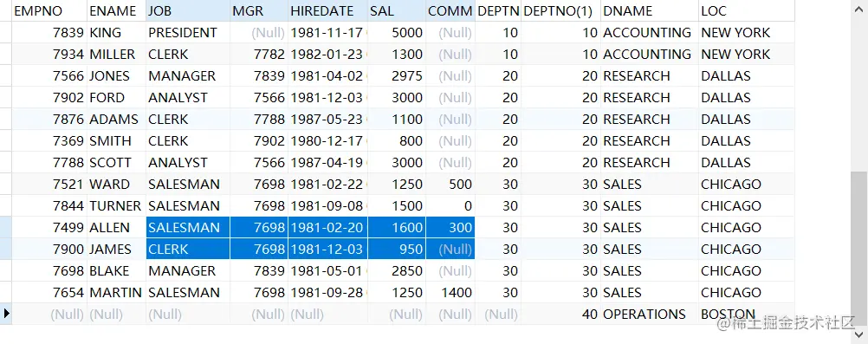This screenshot has width=868, height=344.
Task: Select MGR cell 7788
Action: [x=258, y=119]
